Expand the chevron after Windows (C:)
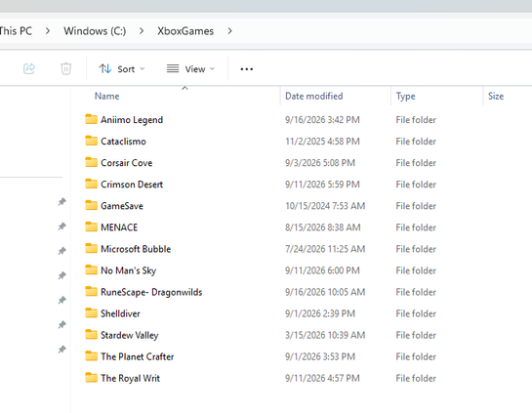Image resolution: width=532 pixels, height=413 pixels. [x=142, y=31]
